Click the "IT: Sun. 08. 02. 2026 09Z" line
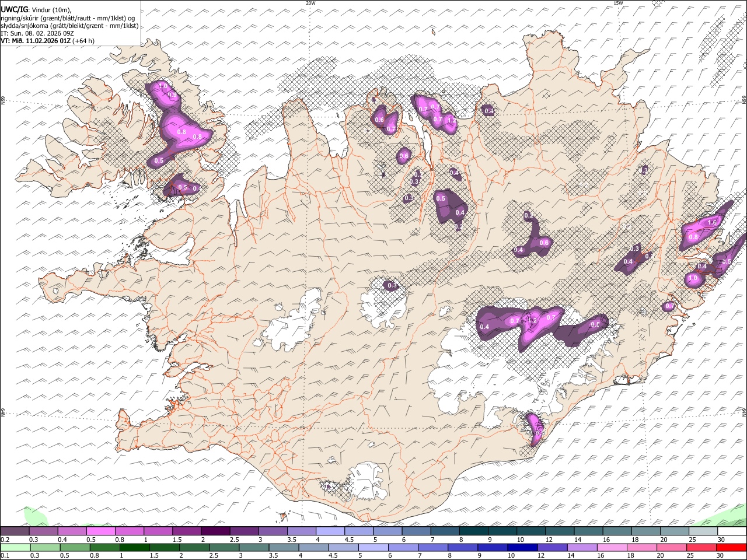 coord(37,33)
